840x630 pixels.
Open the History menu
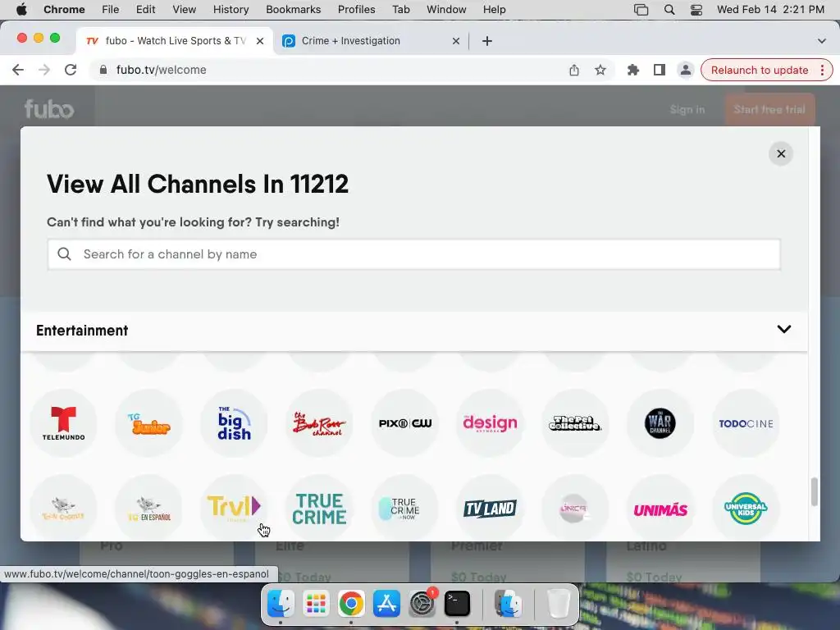pos(231,9)
